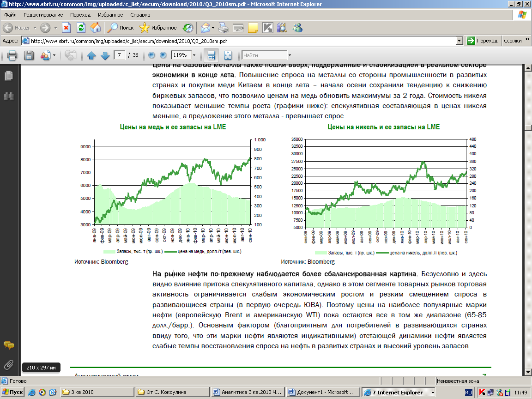
Task: Open the address bar dropdown list
Action: point(459,41)
